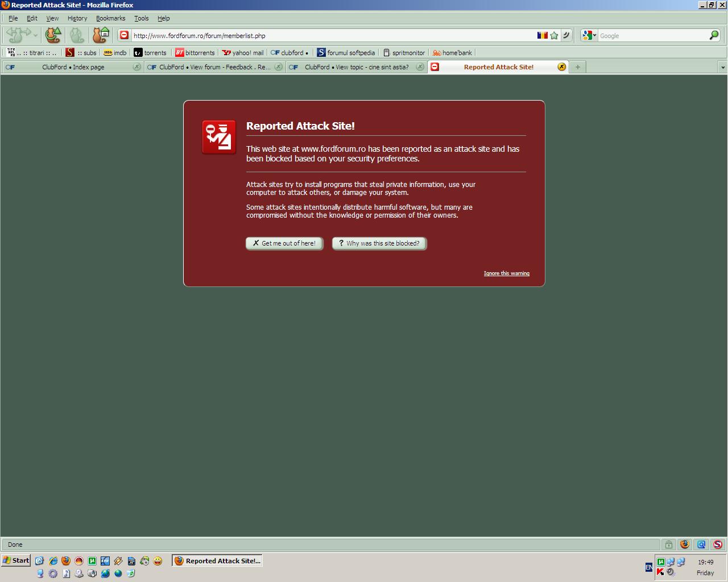The image size is (728, 582).
Task: Click the green magnifier search icon
Action: pos(714,35)
